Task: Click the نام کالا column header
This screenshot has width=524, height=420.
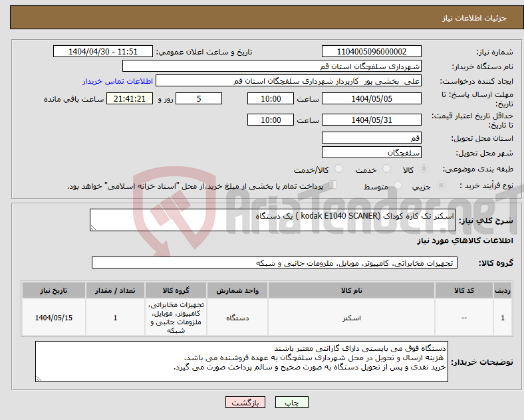Action: click(x=351, y=290)
